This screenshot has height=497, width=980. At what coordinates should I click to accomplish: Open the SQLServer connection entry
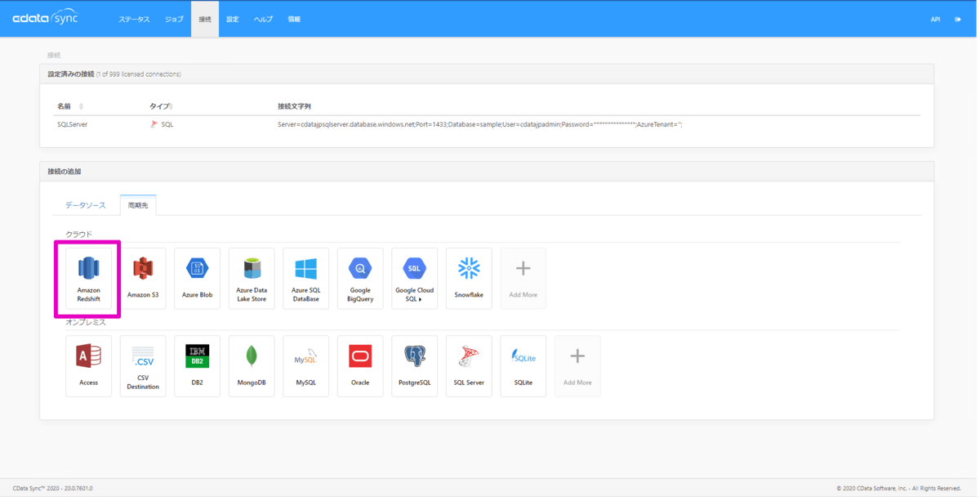tap(72, 124)
